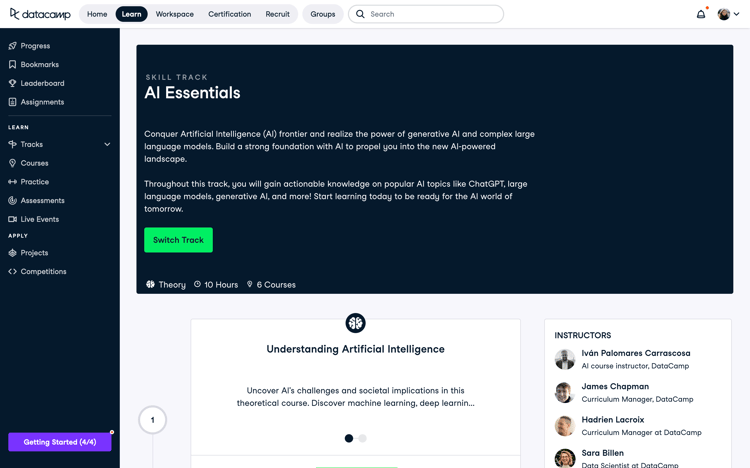Click the Theory brain icon
This screenshot has width=750, height=468.
coord(150,284)
